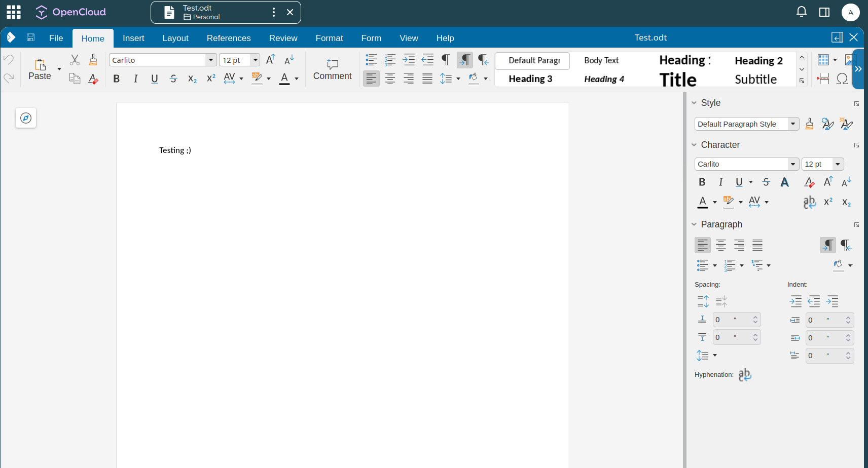Switch to the References tab
Image resolution: width=868 pixels, height=468 pixels.
click(x=229, y=38)
